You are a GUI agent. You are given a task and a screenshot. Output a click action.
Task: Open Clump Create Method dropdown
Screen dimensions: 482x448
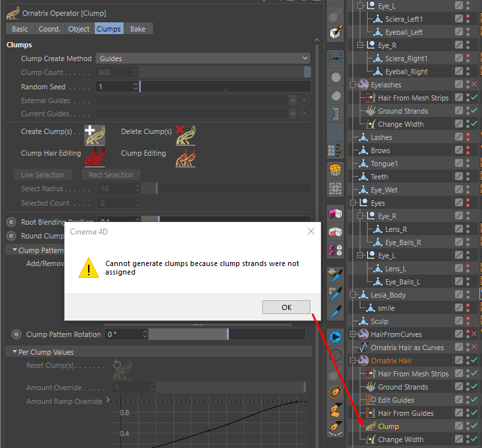coord(203,58)
